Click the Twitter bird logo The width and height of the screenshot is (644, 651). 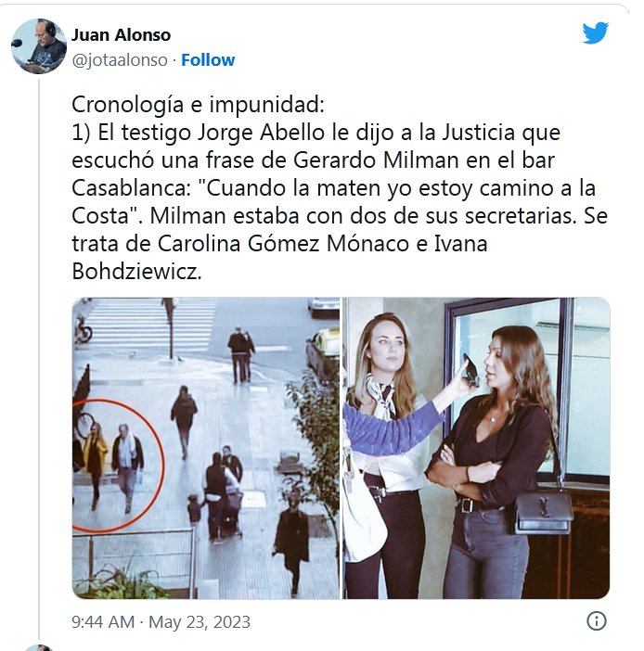(596, 32)
